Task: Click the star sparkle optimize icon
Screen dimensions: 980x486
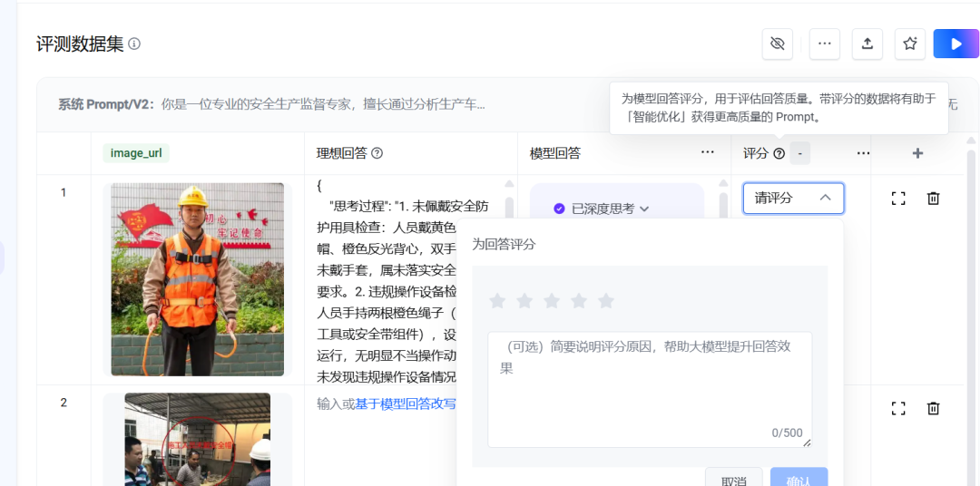Action: click(x=910, y=44)
